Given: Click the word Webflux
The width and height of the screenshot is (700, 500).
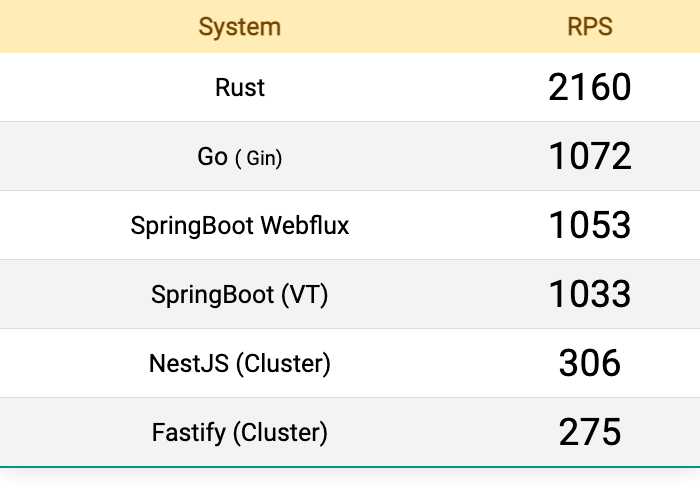Looking at the screenshot, I should click(304, 225).
